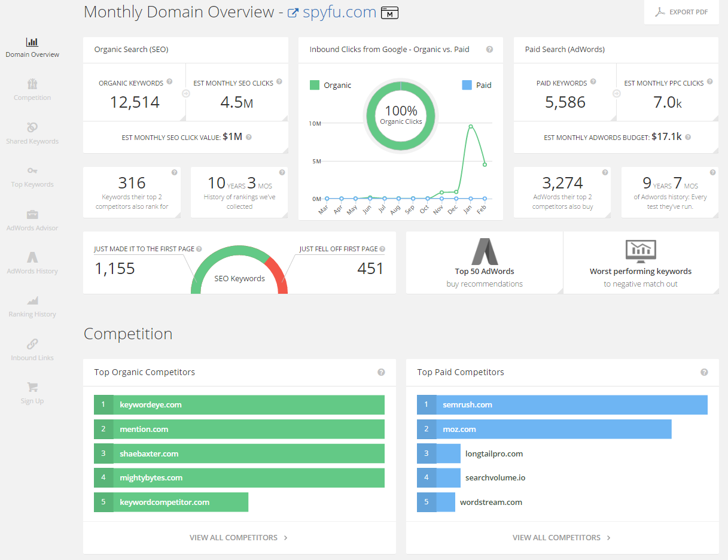
Task: Click help icon on Top Organic Competitors
Action: click(381, 372)
